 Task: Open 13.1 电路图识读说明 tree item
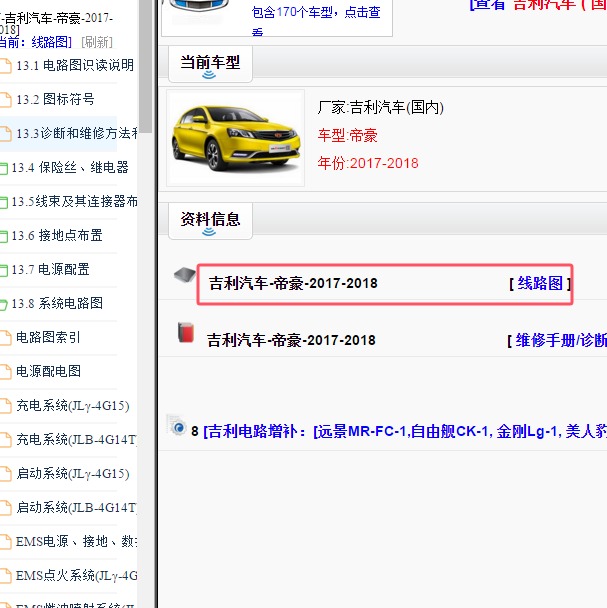[75, 65]
